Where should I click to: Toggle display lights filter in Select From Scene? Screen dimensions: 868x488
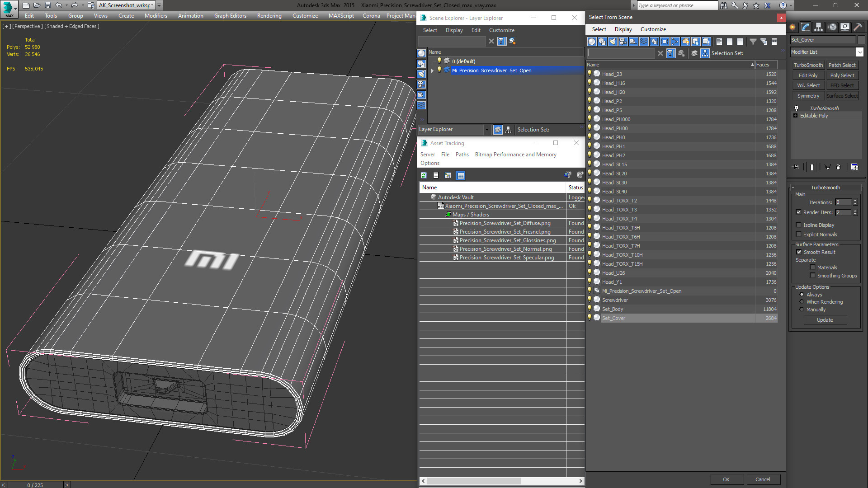point(613,42)
